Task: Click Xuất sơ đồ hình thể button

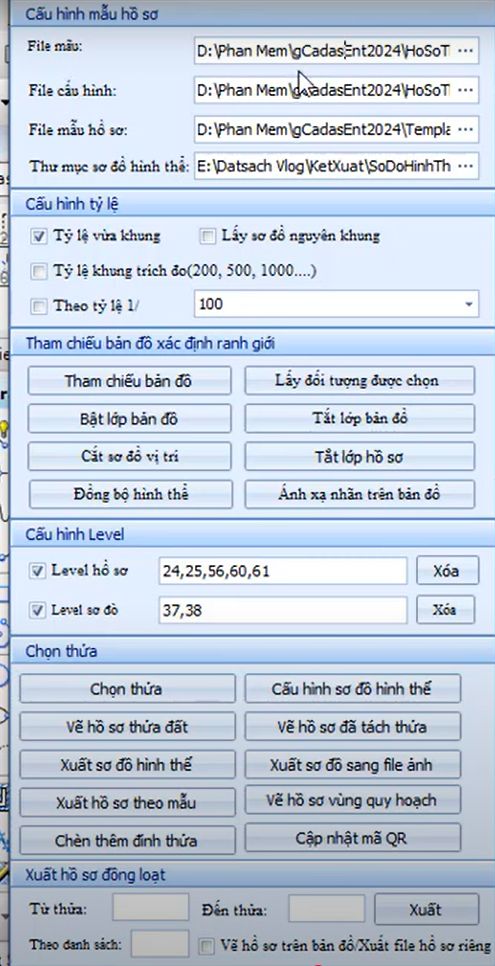Action: coord(127,765)
